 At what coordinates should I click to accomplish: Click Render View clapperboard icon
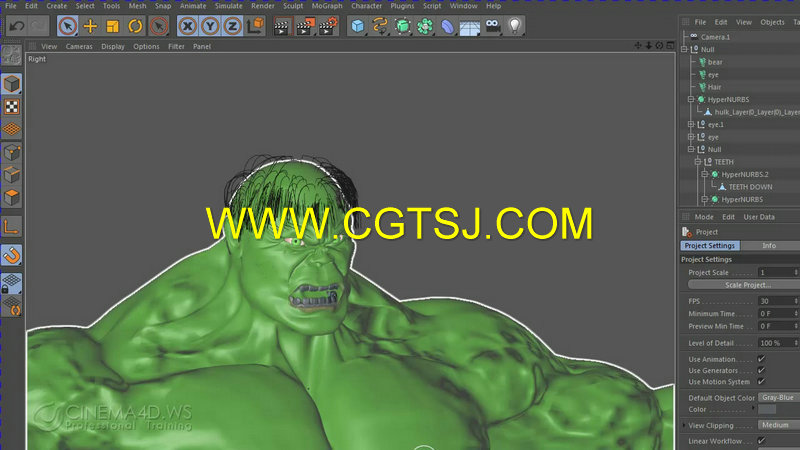282,26
